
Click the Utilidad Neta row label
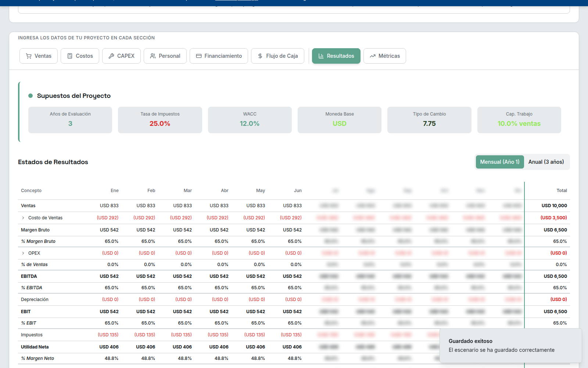click(x=35, y=347)
